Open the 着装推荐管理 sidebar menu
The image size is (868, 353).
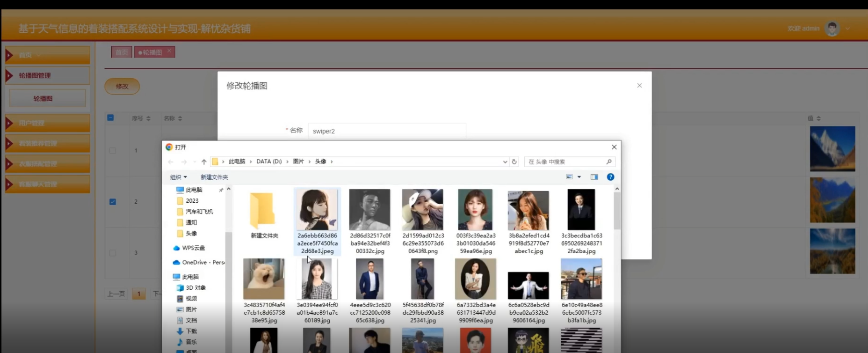tap(48, 143)
